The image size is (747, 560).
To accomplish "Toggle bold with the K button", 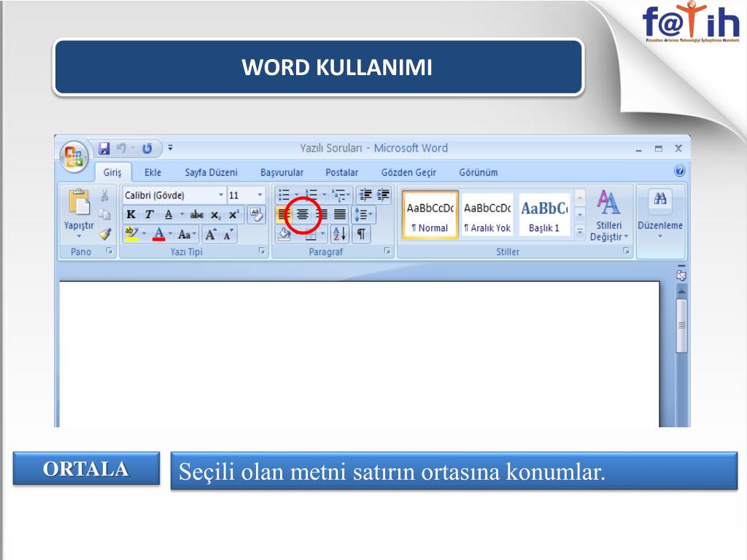I will click(131, 215).
